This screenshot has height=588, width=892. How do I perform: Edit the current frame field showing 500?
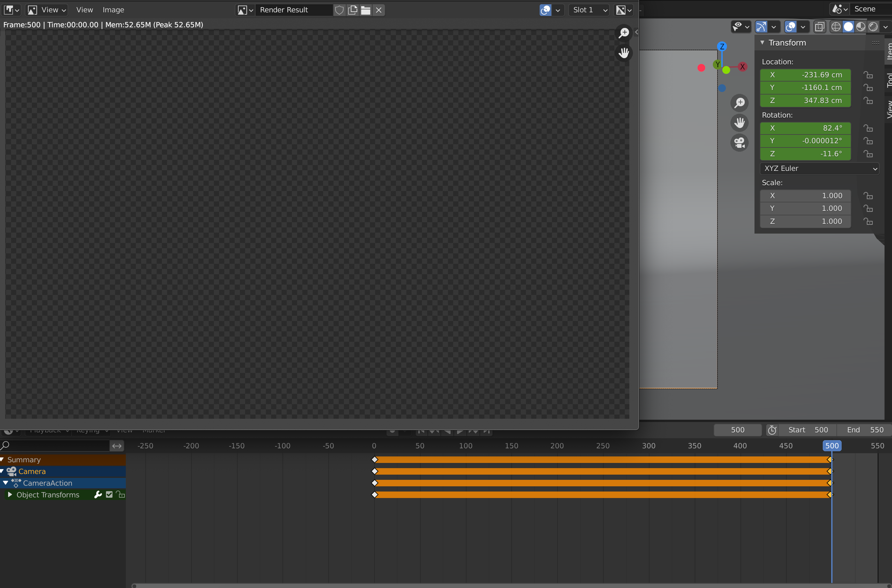[737, 430]
